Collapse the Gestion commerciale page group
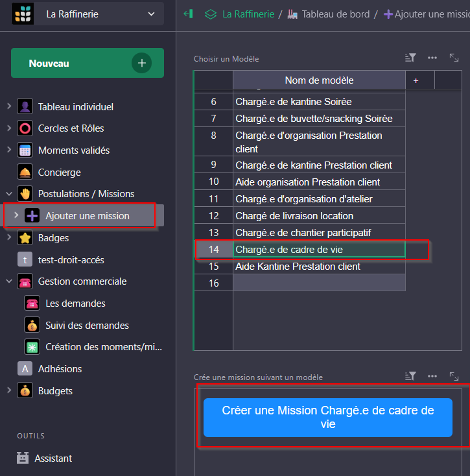The width and height of the screenshot is (470, 476). click(x=9, y=281)
